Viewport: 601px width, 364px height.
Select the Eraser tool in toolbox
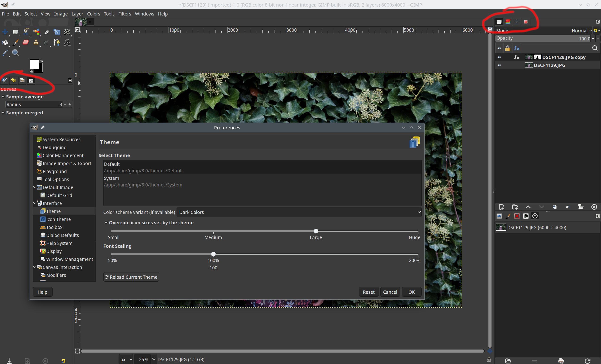26,43
